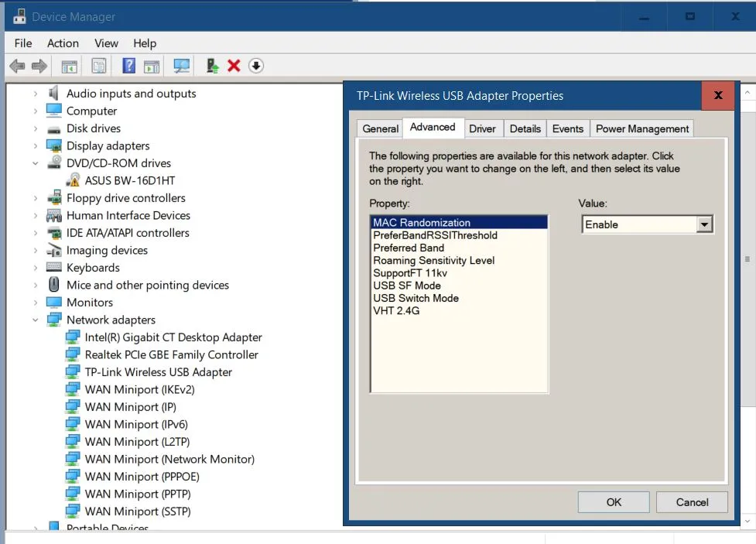Close the TP-Link Properties dialog
The height and width of the screenshot is (544, 756).
[x=718, y=95]
